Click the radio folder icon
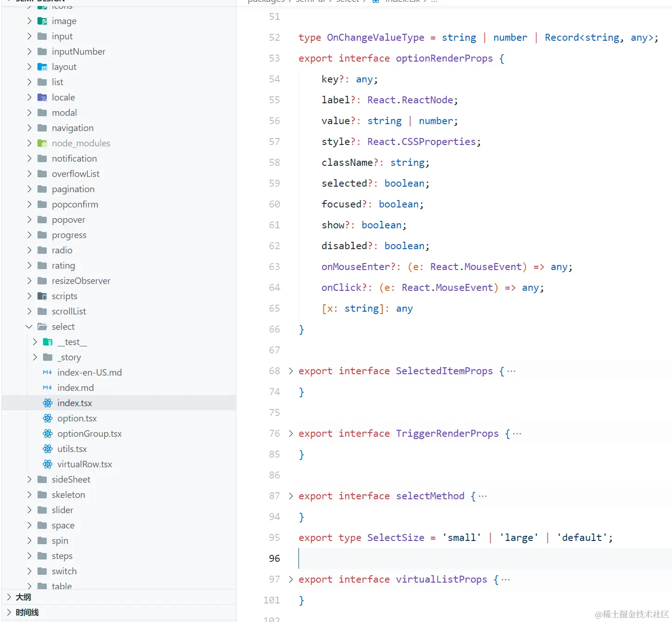 (x=42, y=250)
